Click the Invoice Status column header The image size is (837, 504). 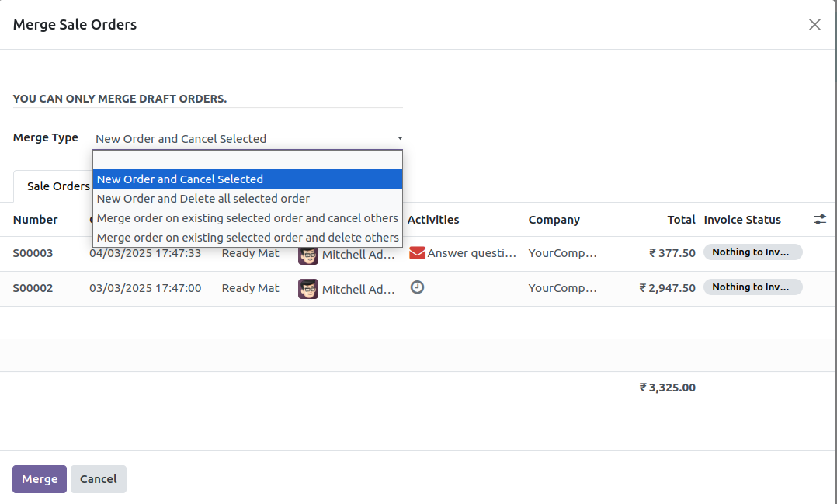point(742,219)
